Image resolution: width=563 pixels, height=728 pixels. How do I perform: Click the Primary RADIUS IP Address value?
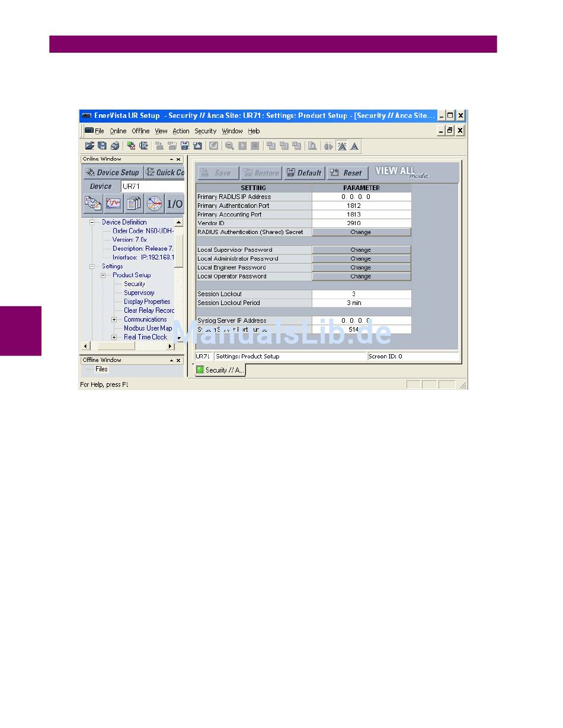click(362, 197)
